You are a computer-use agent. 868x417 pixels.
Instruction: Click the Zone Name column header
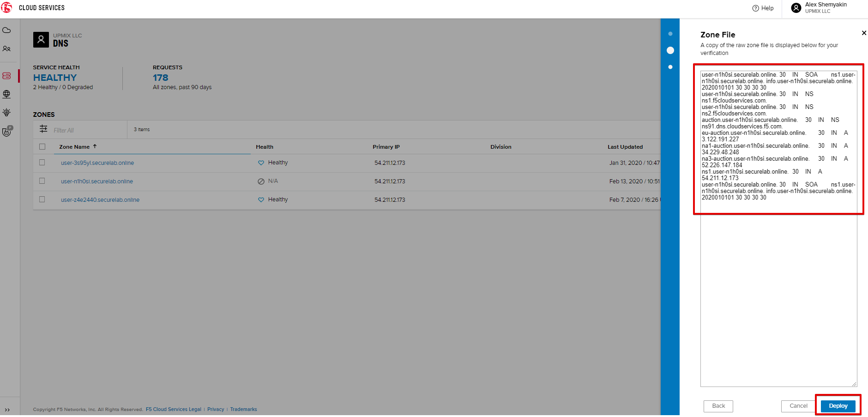pos(74,147)
